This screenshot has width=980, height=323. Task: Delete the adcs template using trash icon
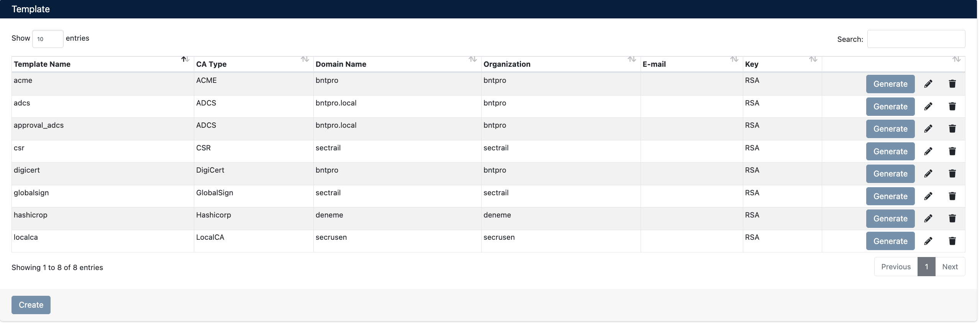coord(952,106)
